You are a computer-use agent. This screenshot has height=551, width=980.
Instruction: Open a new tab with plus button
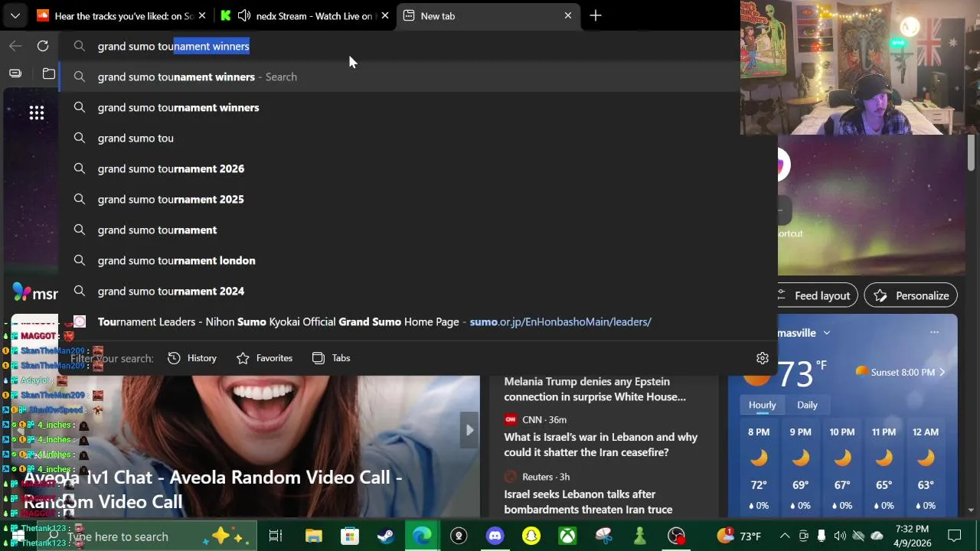tap(596, 15)
